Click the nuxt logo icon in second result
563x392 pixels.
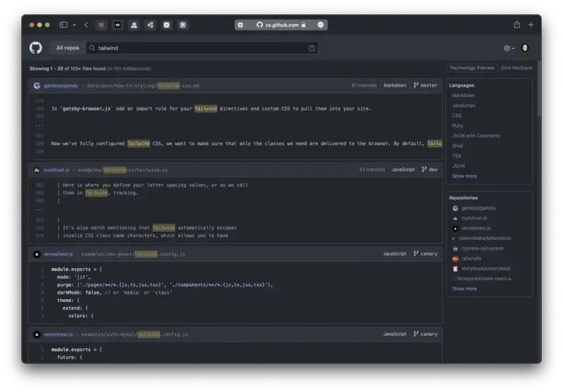(37, 170)
